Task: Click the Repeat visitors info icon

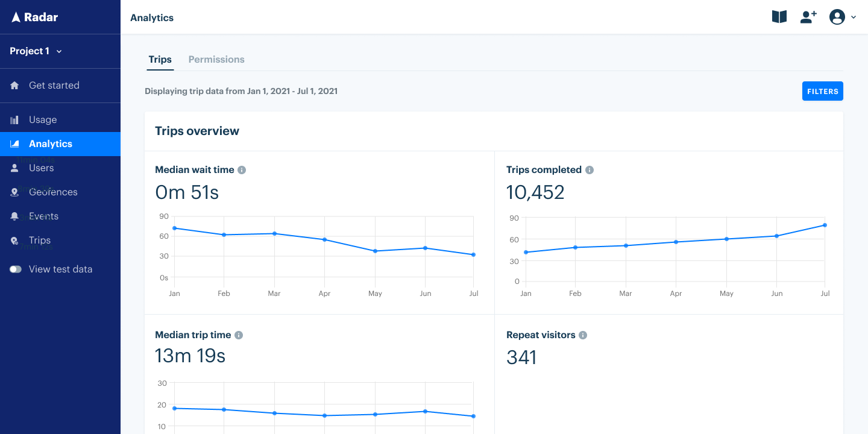Action: (583, 335)
